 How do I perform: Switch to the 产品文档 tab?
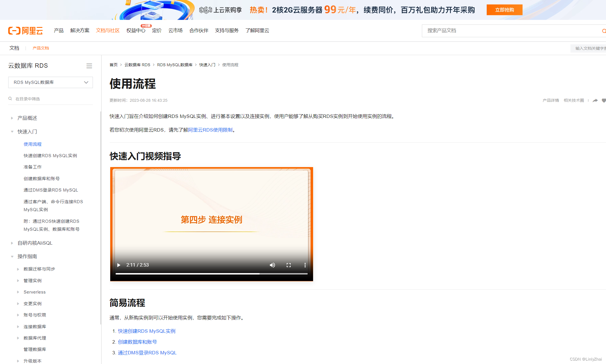pyautogui.click(x=41, y=48)
